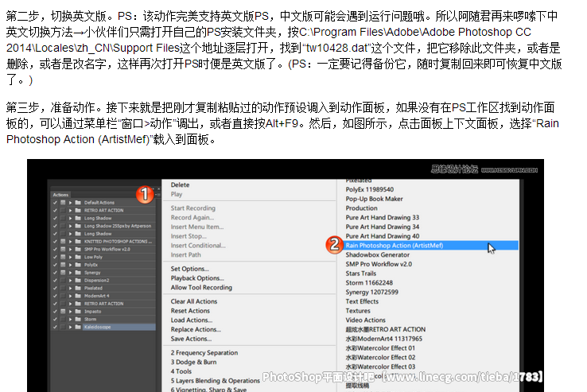Open Playback Options... menu entry
The height and width of the screenshot is (392, 587).
tap(197, 278)
